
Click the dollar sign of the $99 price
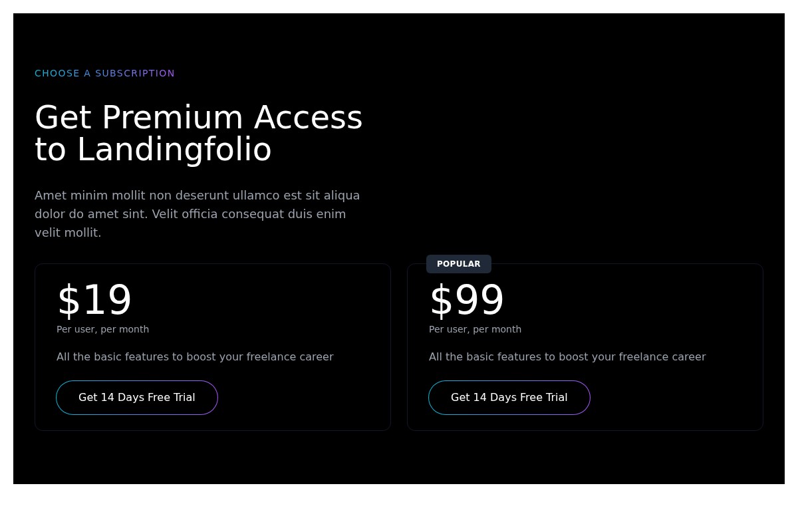(441, 301)
